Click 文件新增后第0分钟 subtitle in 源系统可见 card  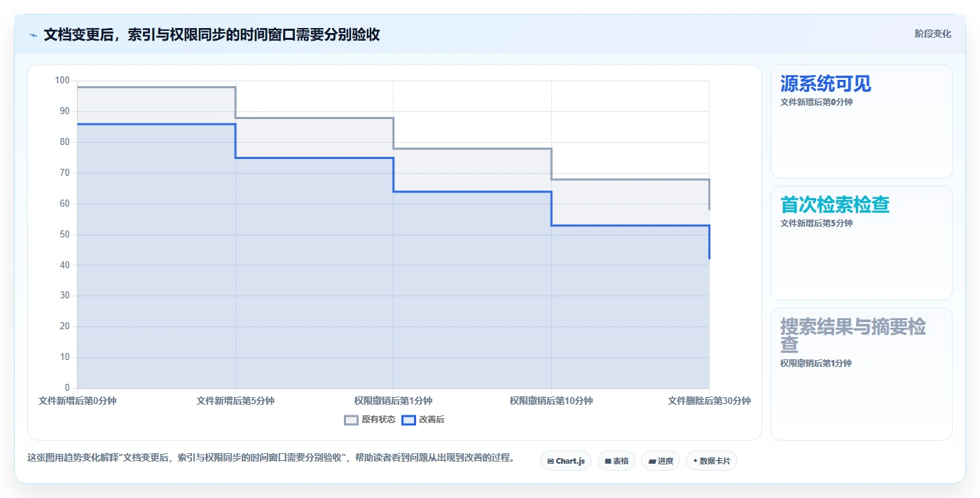point(817,102)
